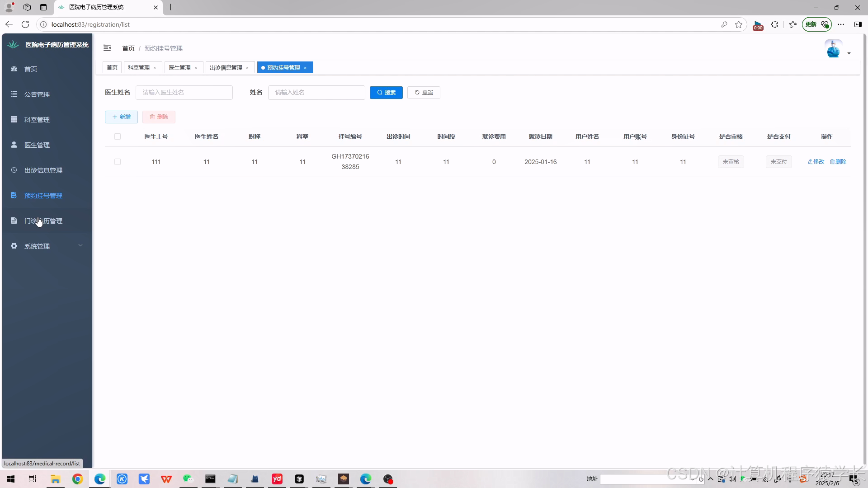Open 门诊病历管理 in the sidebar
868x488 pixels.
[47, 221]
